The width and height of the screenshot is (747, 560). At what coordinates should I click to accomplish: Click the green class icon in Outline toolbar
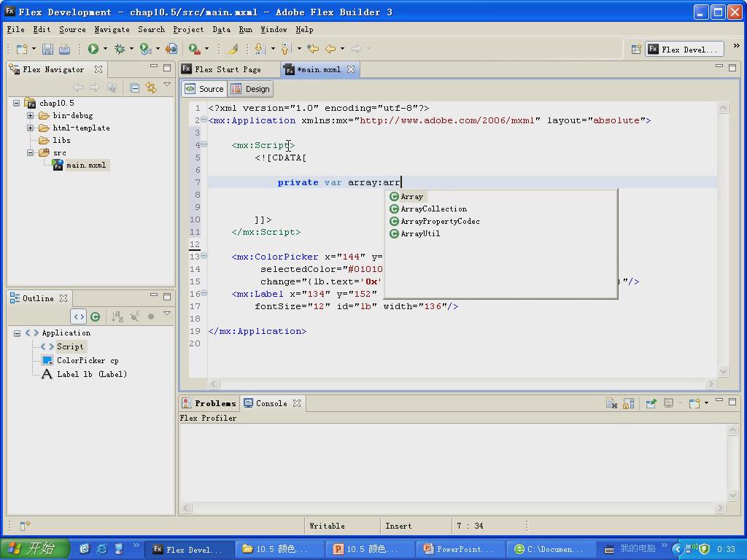[x=96, y=316]
